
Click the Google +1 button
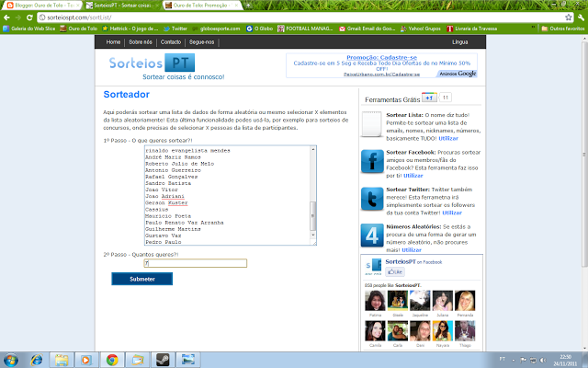429,98
